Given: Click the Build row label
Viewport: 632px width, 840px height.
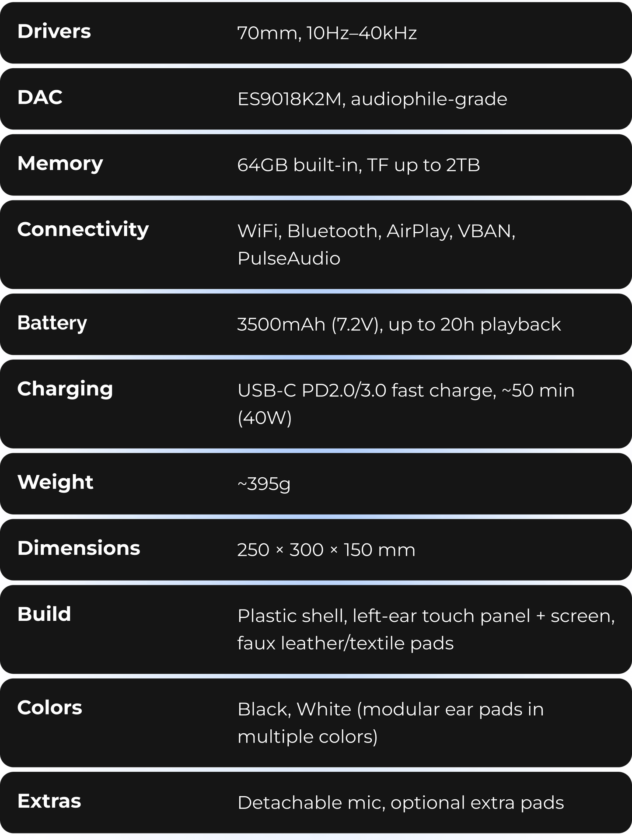Looking at the screenshot, I should coord(44,614).
